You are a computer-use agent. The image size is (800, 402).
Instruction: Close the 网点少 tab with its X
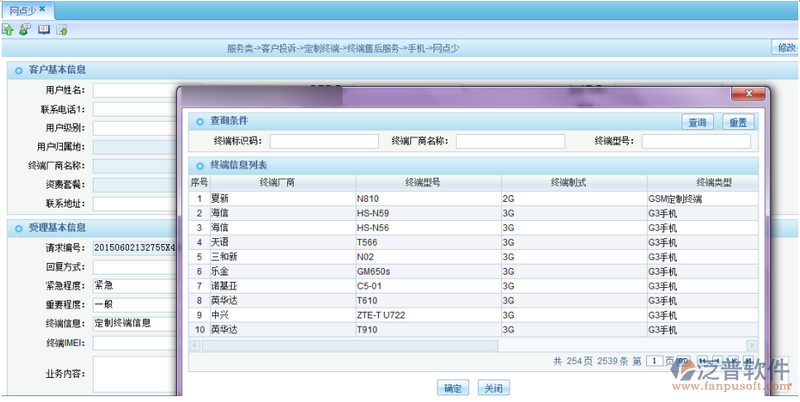coord(42,9)
